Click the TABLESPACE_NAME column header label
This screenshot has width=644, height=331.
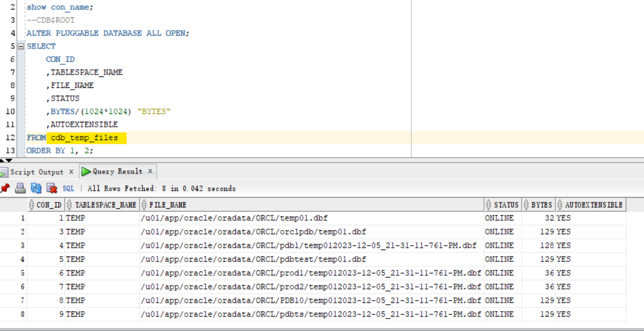106,205
